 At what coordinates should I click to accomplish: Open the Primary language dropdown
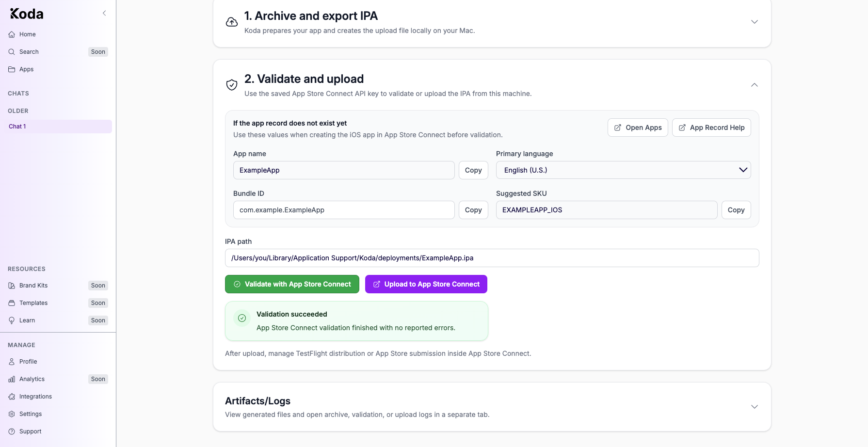(x=623, y=170)
